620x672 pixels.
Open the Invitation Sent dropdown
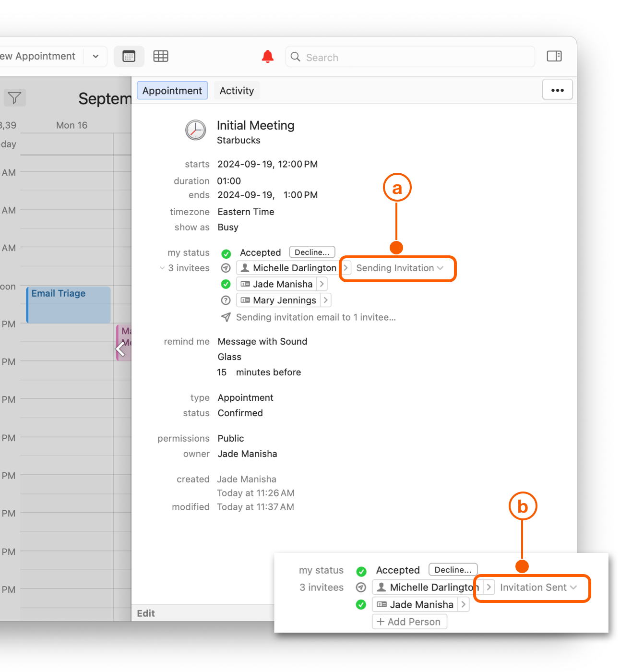[x=538, y=588]
